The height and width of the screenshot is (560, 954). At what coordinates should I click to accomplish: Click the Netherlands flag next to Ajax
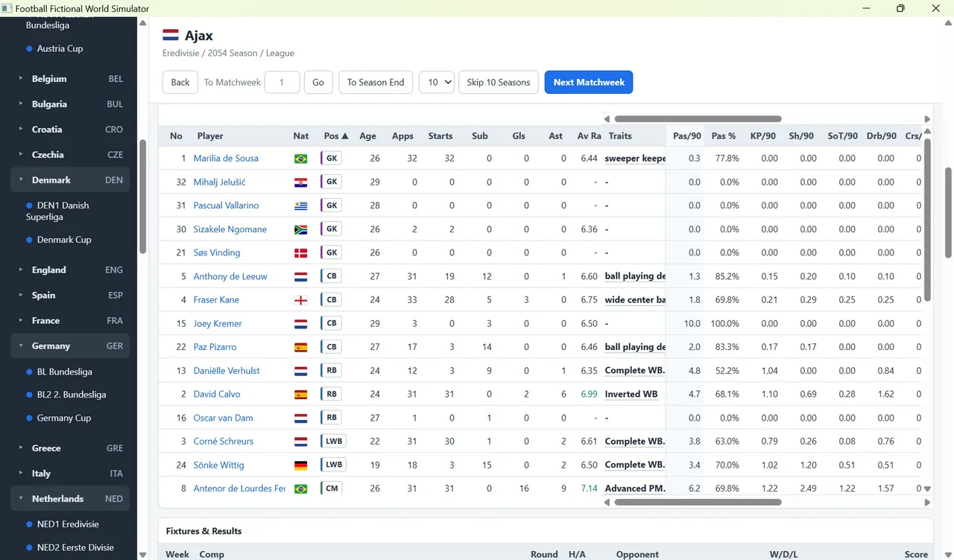(x=171, y=35)
